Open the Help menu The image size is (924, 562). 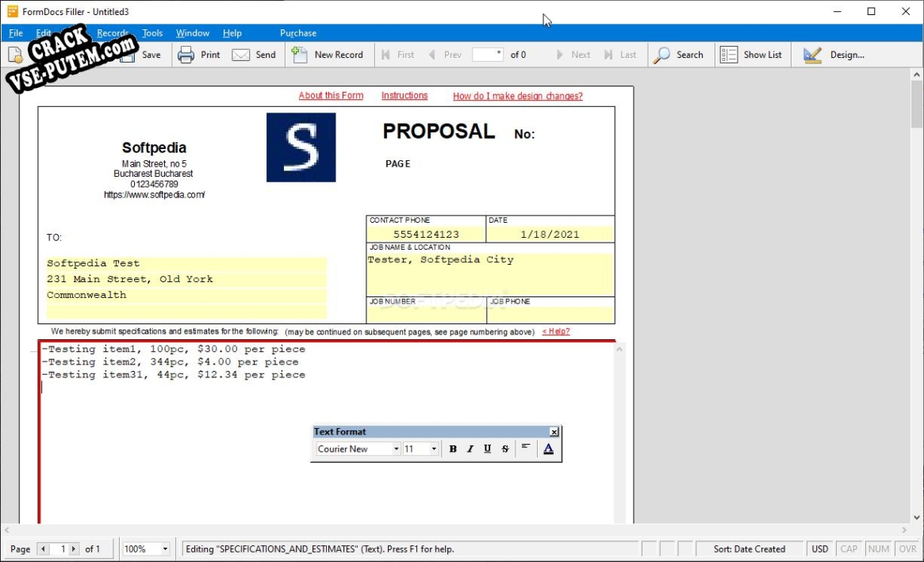pyautogui.click(x=232, y=33)
